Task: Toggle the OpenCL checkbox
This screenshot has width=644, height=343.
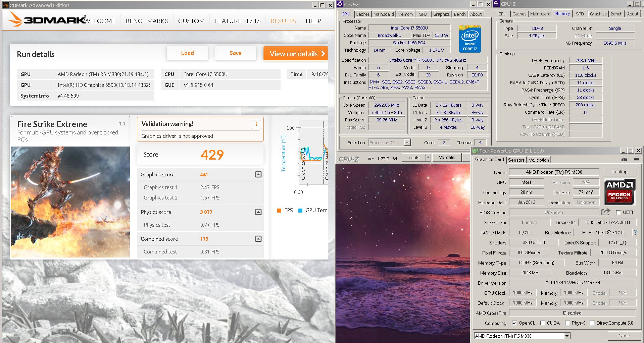Action: tap(514, 323)
